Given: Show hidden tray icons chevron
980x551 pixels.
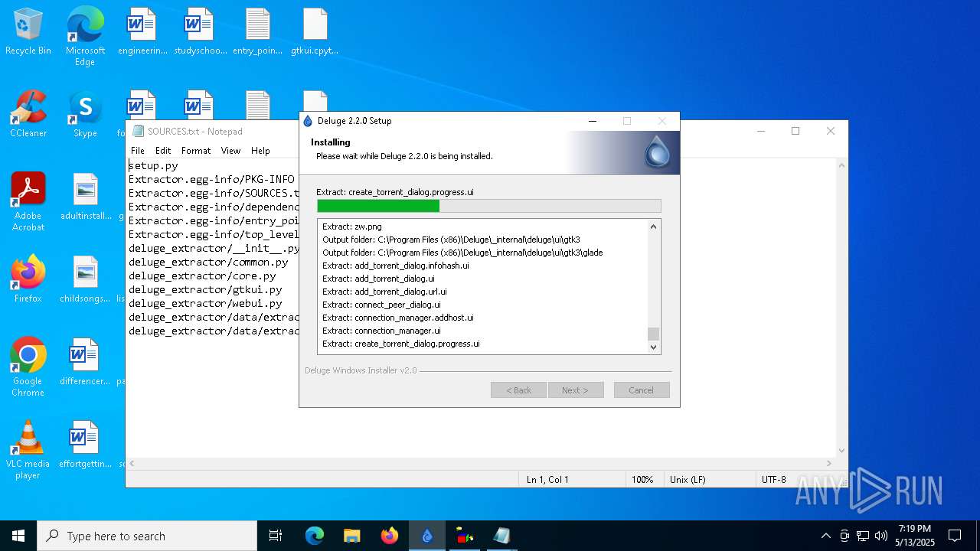Looking at the screenshot, I should tap(825, 536).
